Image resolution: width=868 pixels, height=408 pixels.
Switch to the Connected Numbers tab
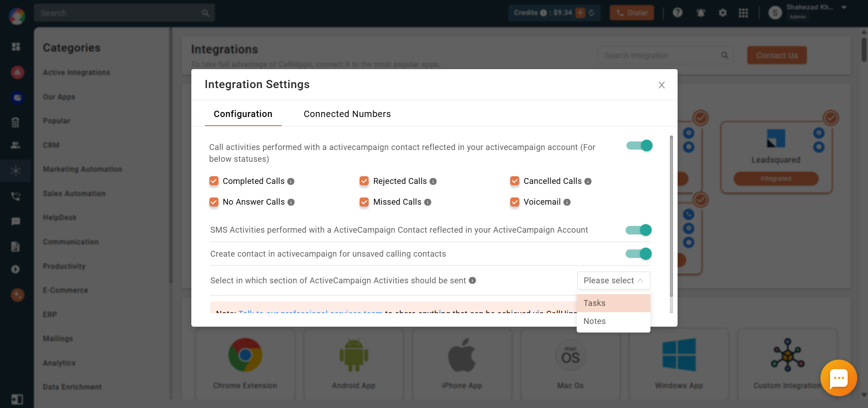point(347,114)
